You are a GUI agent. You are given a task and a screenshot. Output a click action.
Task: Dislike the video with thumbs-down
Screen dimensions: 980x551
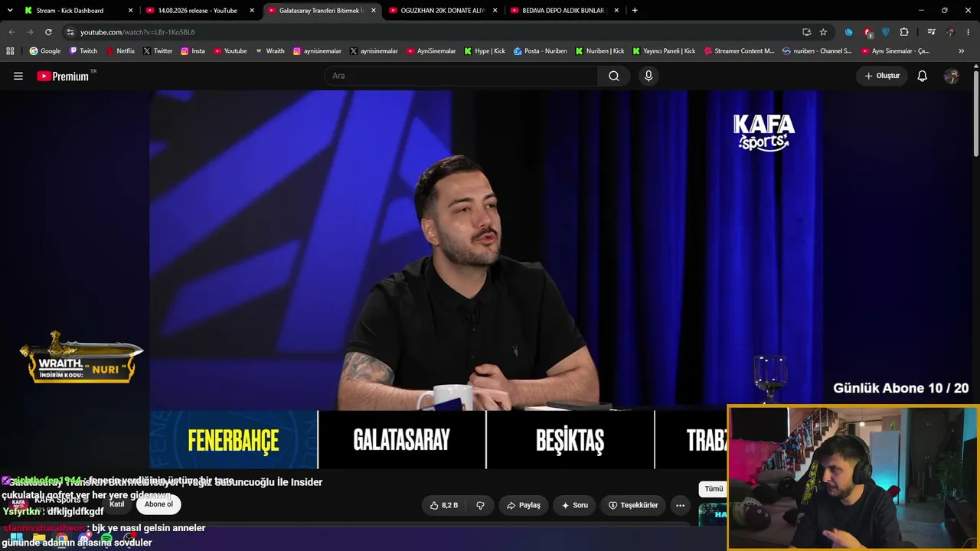(481, 505)
